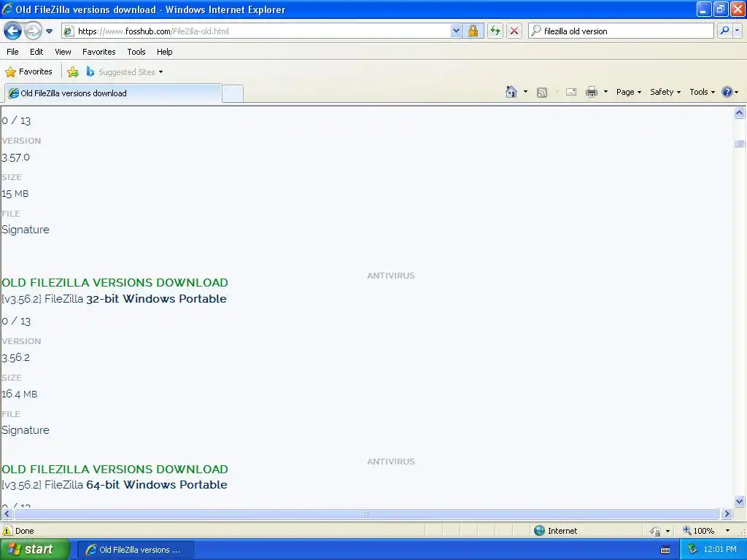Click the Add to Favorites Bar icon
Viewport: 747px width, 560px height.
[x=73, y=72]
